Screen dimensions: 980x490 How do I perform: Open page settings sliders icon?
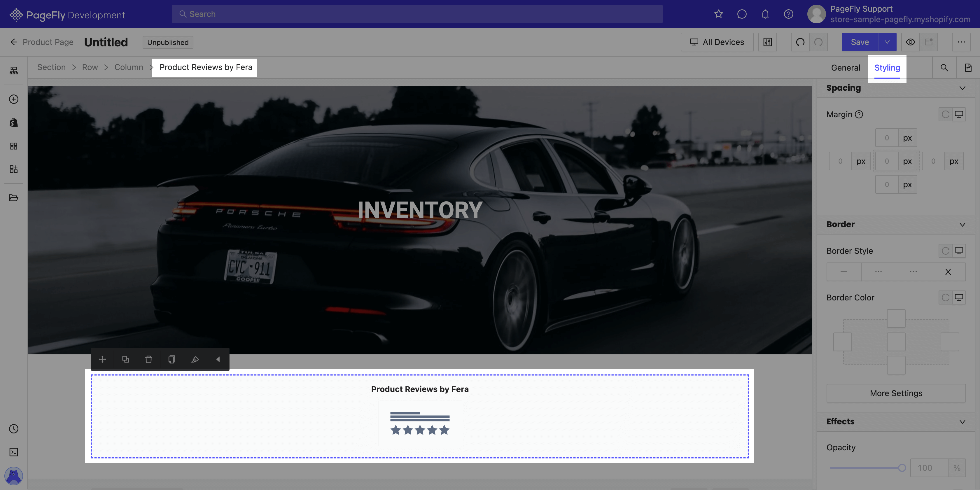click(x=768, y=42)
